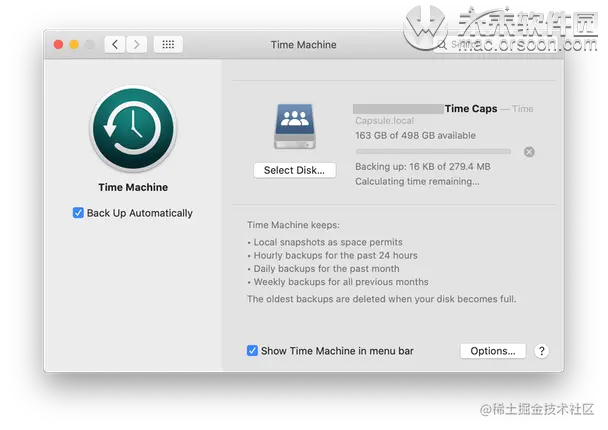Cancel the backup with the X icon
Screen dimensions: 608x430
pos(529,152)
